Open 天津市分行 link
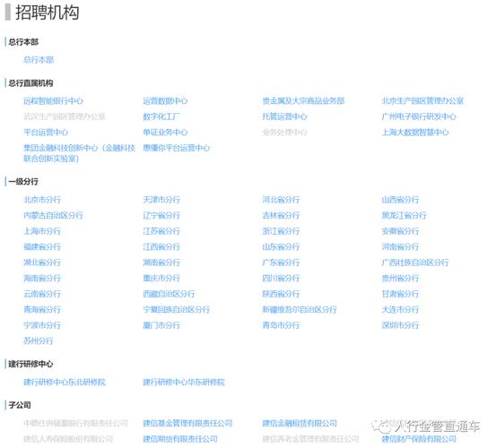The image size is (496, 448). click(161, 200)
